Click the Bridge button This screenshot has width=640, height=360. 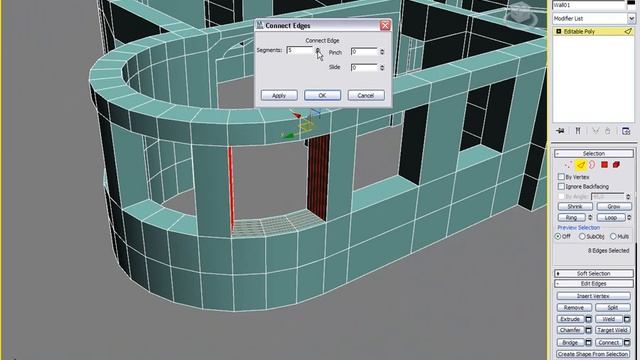[x=570, y=342]
